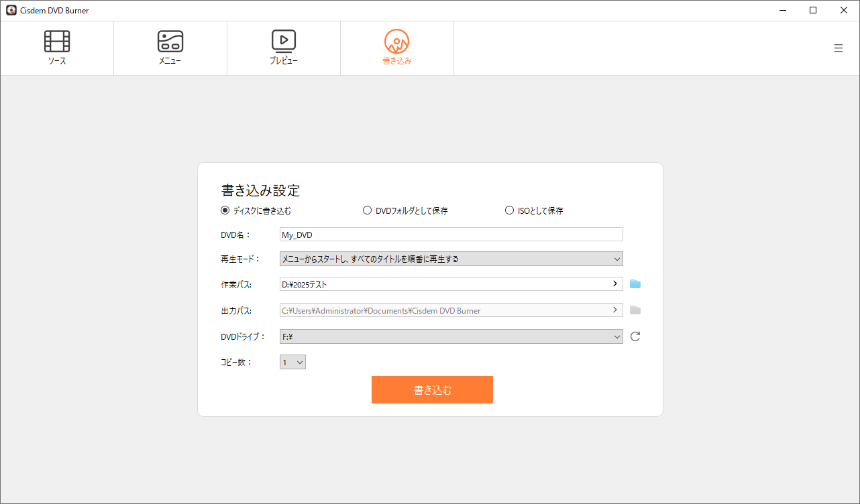Click blue folder icon for 作業パス

[x=635, y=284]
